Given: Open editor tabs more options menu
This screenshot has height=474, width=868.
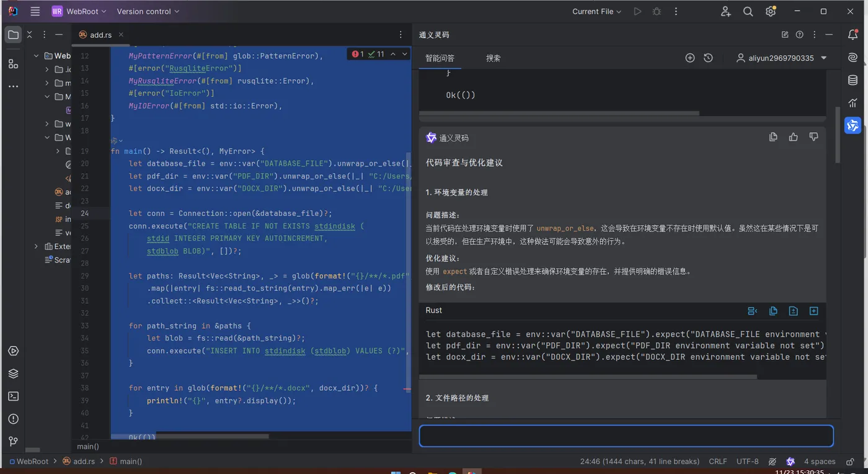Looking at the screenshot, I should click(401, 35).
